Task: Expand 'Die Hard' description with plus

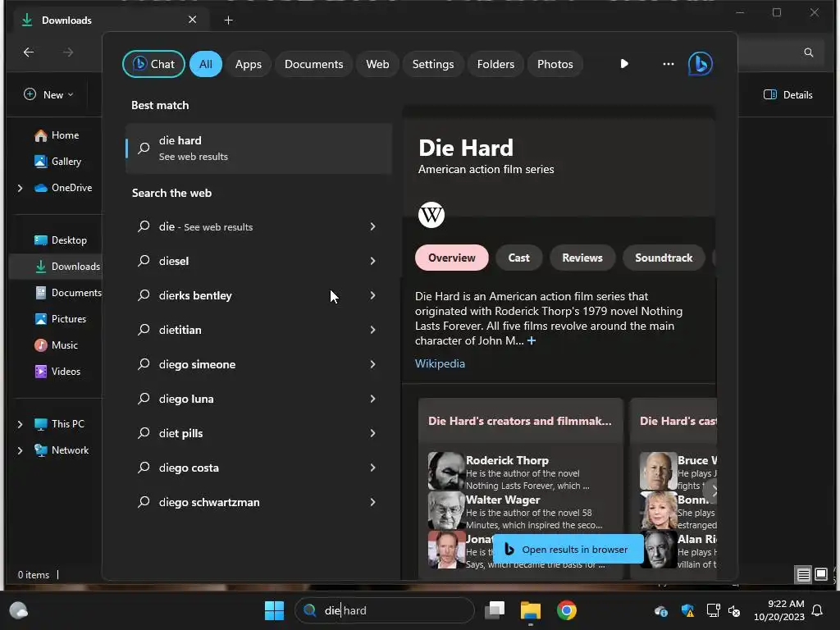Action: pos(532,340)
